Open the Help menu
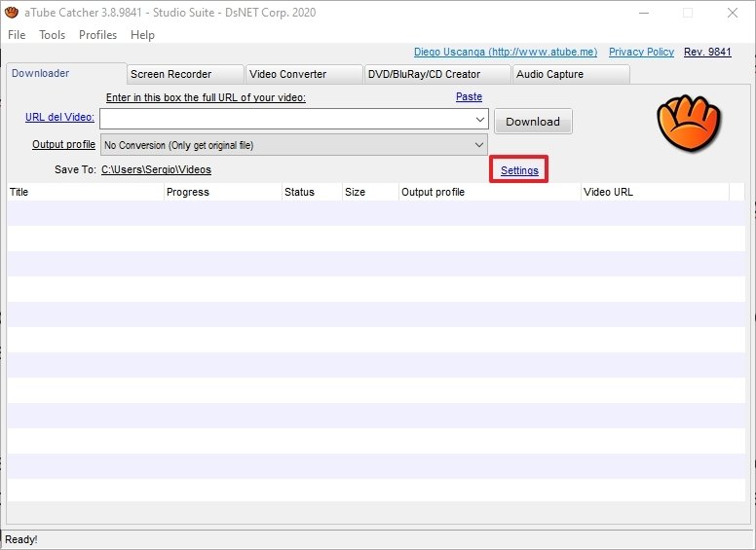Viewport: 756px width, 550px height. pos(142,35)
